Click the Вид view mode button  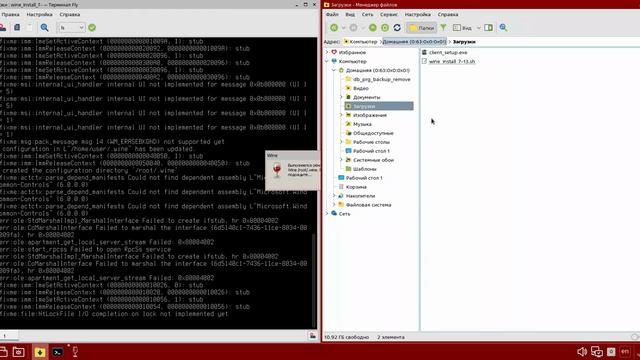pos(462,28)
